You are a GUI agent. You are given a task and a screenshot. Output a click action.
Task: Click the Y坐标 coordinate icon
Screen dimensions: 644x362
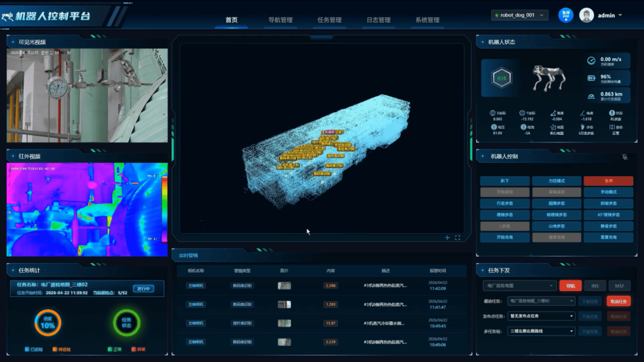click(x=522, y=113)
